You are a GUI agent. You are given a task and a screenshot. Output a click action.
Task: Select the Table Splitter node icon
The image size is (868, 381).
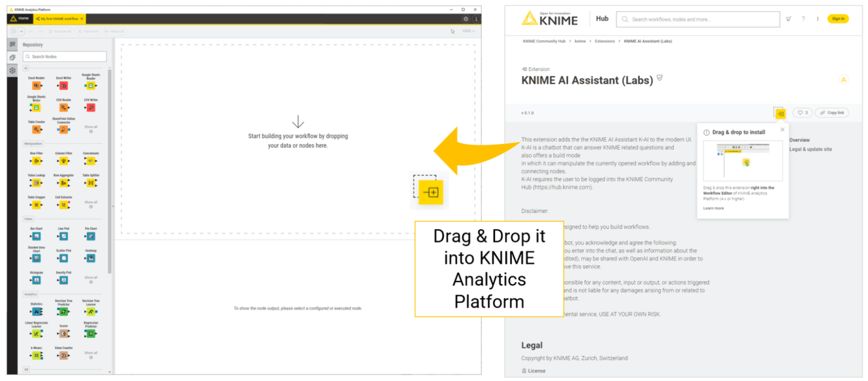coord(90,183)
